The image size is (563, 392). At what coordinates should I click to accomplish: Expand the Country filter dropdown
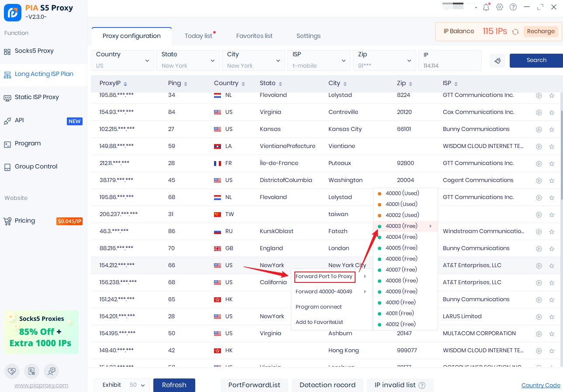(122, 60)
